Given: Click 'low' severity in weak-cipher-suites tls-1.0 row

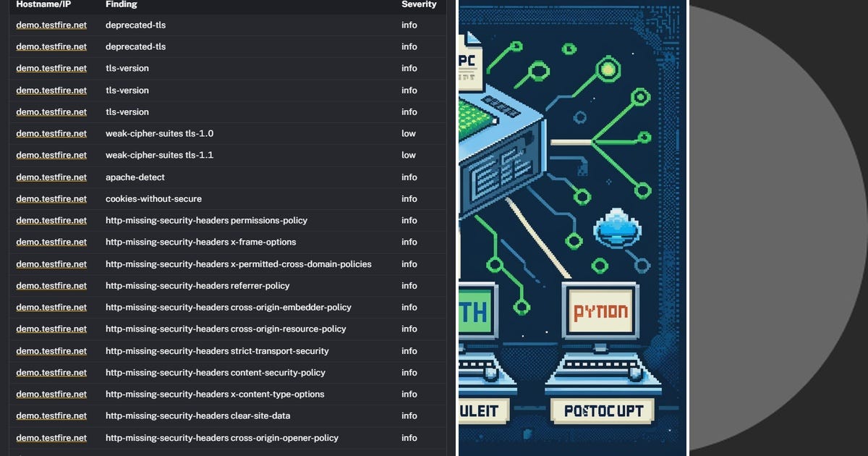Looking at the screenshot, I should coord(409,133).
